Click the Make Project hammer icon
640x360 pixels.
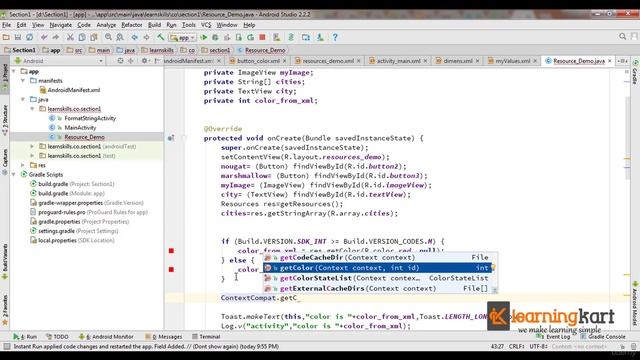coord(160,37)
